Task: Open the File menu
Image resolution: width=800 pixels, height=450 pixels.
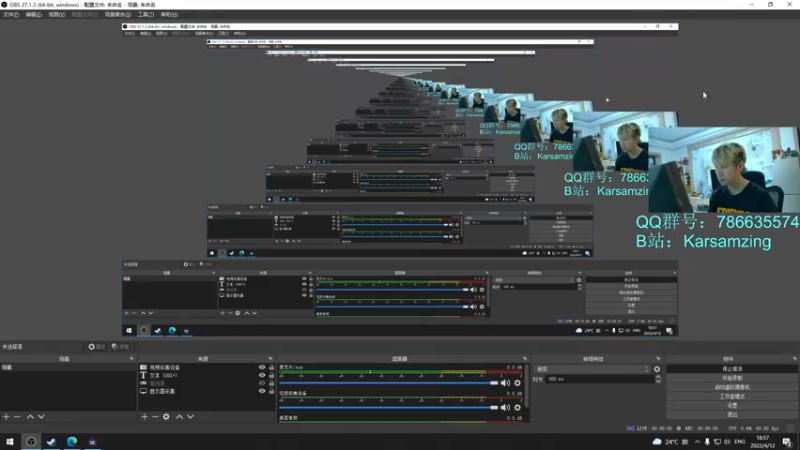Action: [11, 15]
